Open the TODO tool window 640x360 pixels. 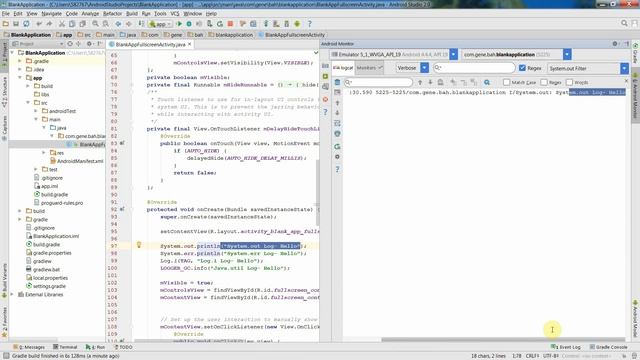coord(123,347)
